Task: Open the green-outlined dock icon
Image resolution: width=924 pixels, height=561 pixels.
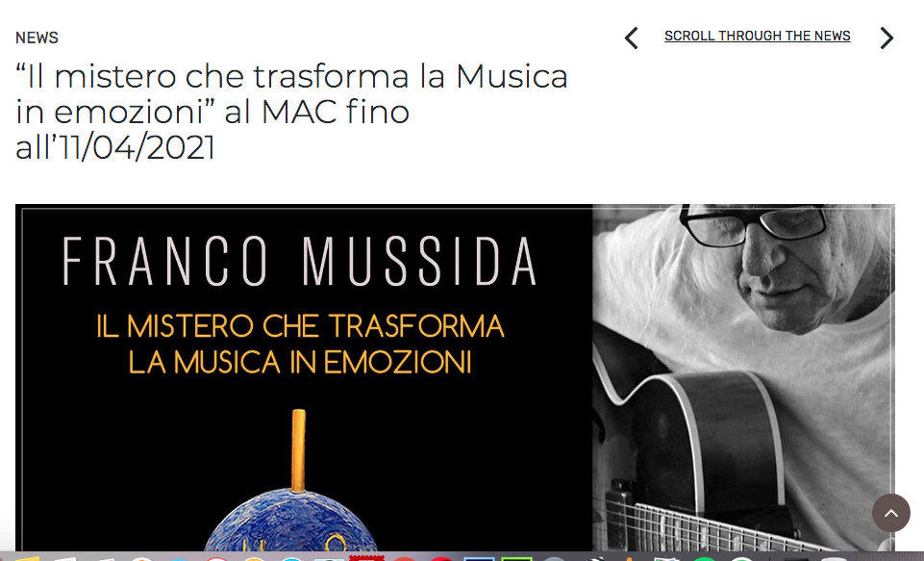Action: 516,558
